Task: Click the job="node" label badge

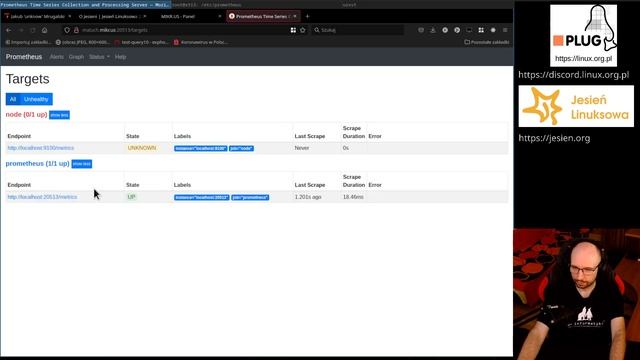Action: click(241, 149)
